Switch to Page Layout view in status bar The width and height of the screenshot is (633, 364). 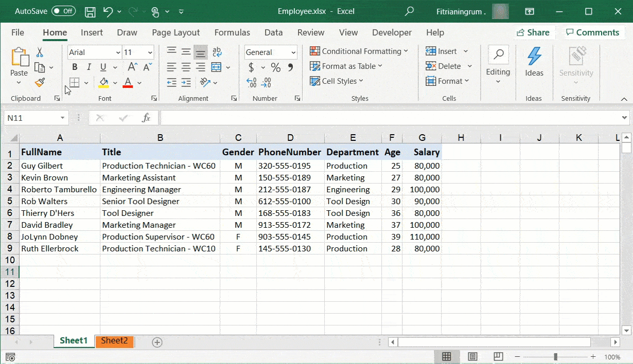tap(472, 357)
